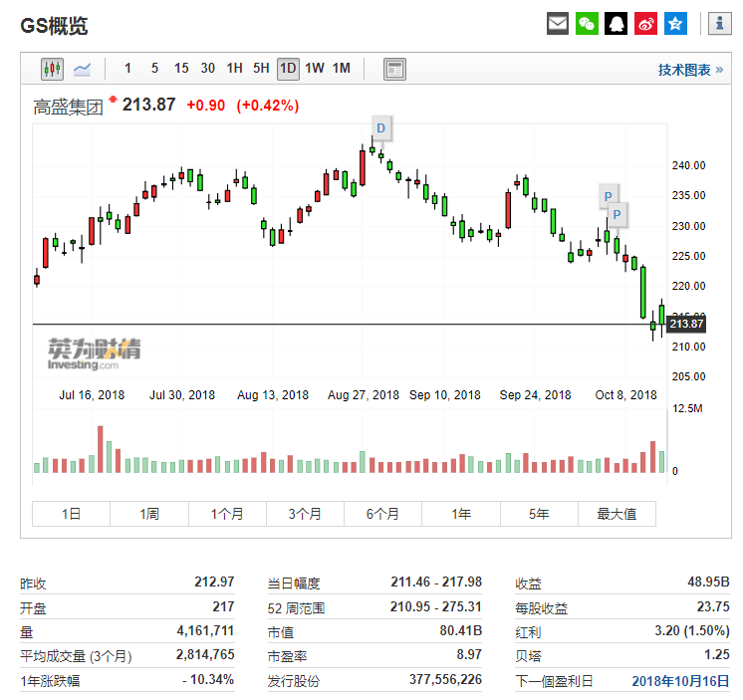Open the info icon at top right
The height and width of the screenshot is (700, 743).
point(719,24)
